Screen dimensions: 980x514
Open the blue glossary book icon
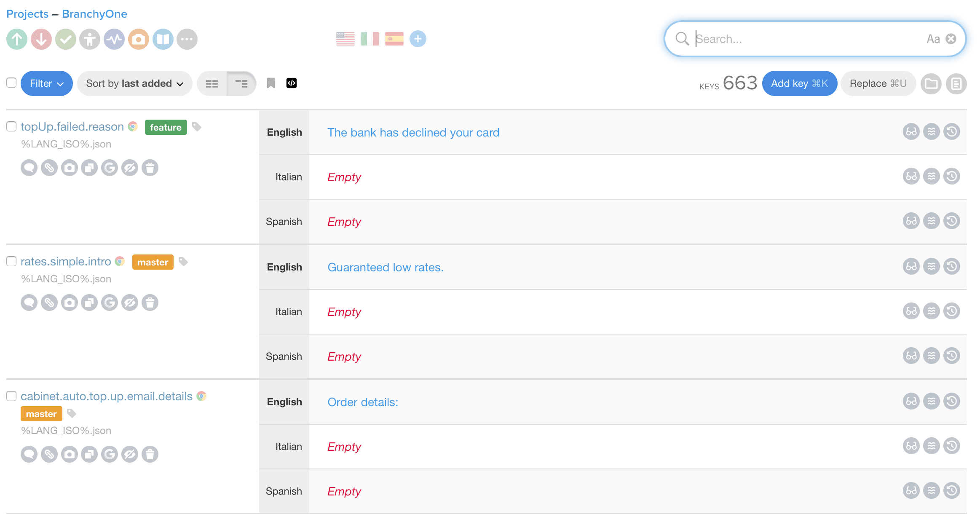163,40
